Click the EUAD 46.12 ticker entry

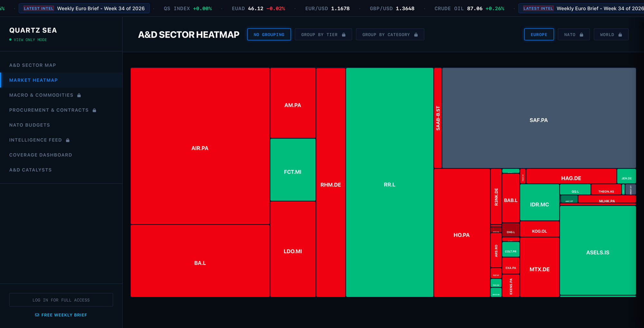point(259,8)
